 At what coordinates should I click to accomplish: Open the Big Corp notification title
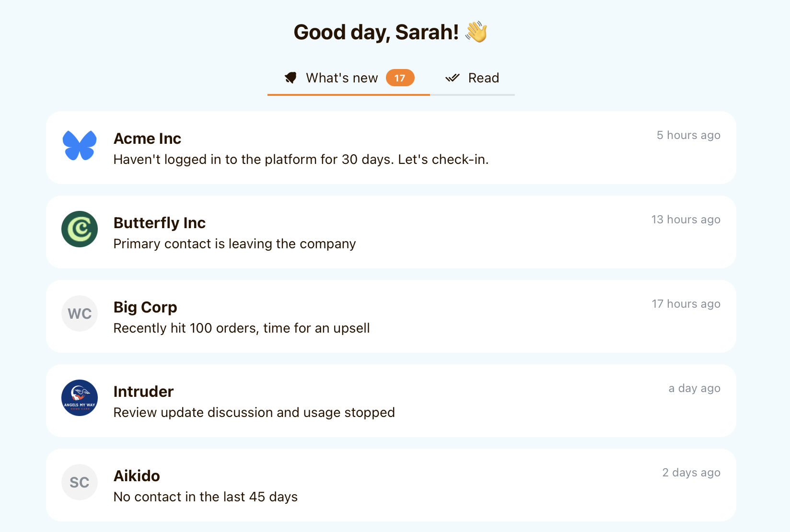pyautogui.click(x=145, y=307)
